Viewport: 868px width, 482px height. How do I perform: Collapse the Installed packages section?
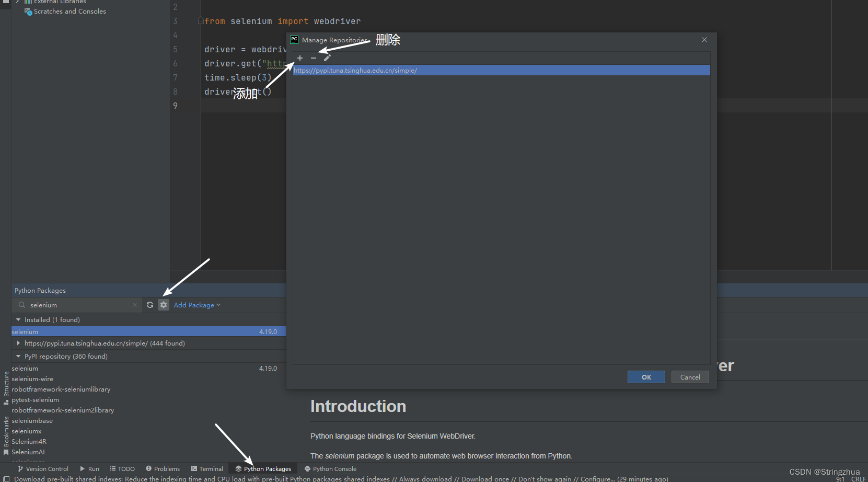coord(18,319)
